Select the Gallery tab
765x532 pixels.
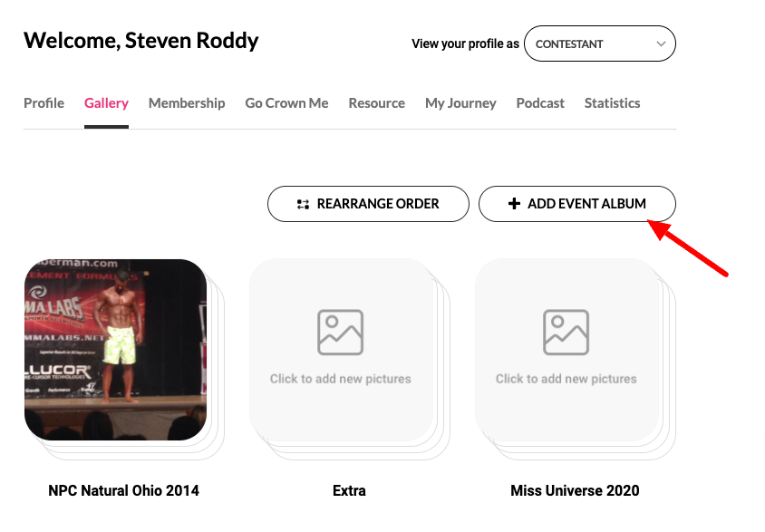(106, 103)
